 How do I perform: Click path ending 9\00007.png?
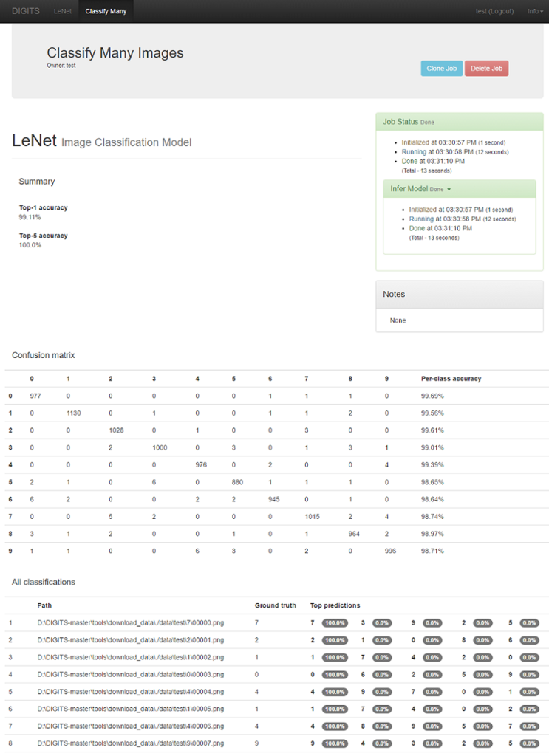pos(131,743)
